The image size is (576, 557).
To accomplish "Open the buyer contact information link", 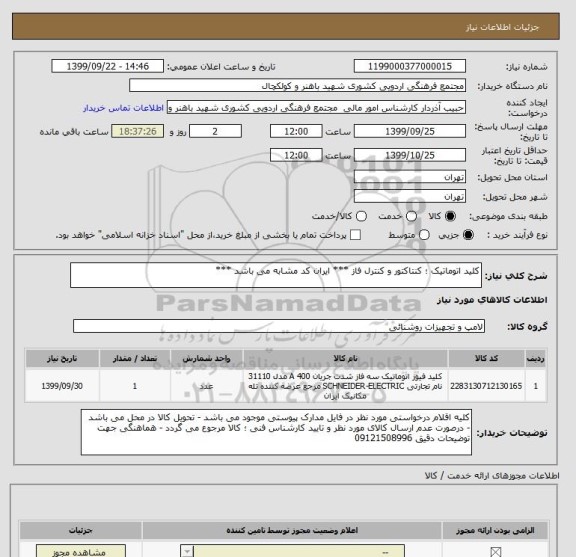I will [123, 108].
